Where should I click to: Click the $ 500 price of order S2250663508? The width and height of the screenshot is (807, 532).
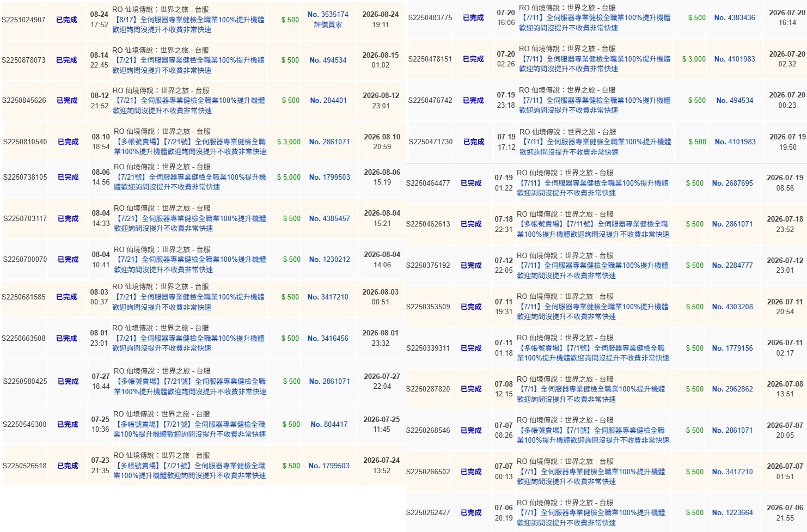click(x=290, y=339)
